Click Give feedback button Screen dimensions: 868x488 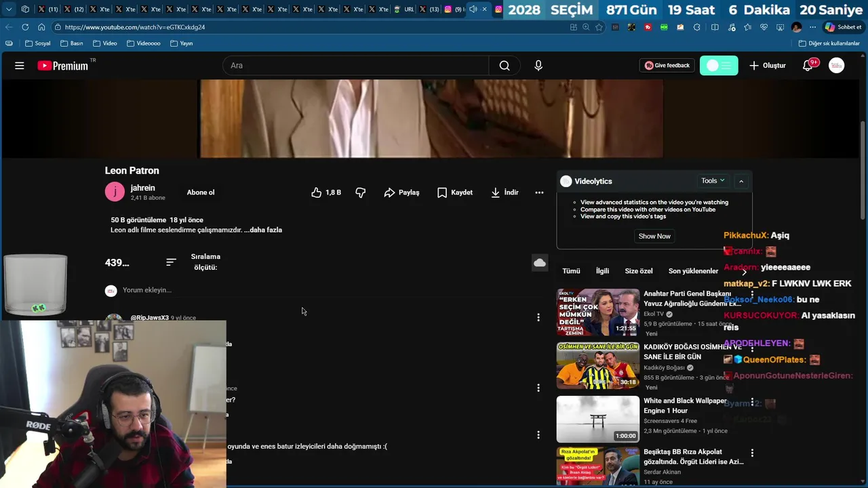click(x=667, y=66)
